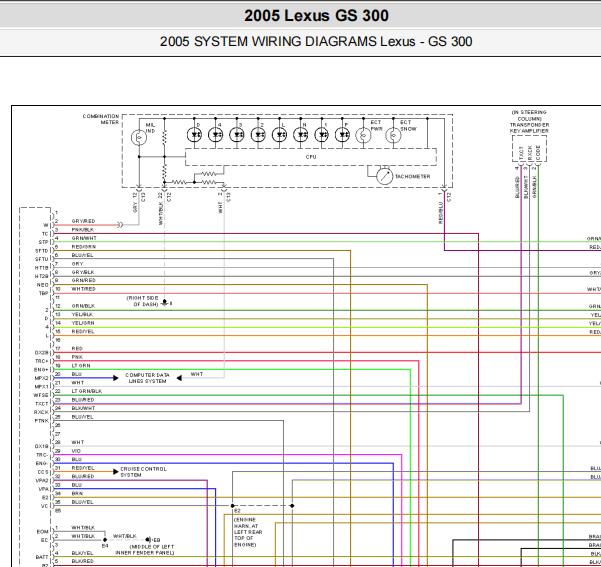Select the gear 3 indicator LED symbol
Viewport: 601px width, 567px height.
237,135
